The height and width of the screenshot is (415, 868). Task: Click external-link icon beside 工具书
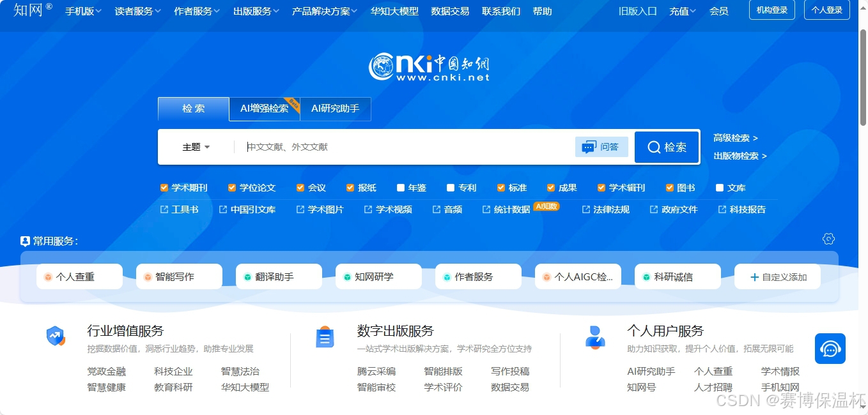coord(164,209)
